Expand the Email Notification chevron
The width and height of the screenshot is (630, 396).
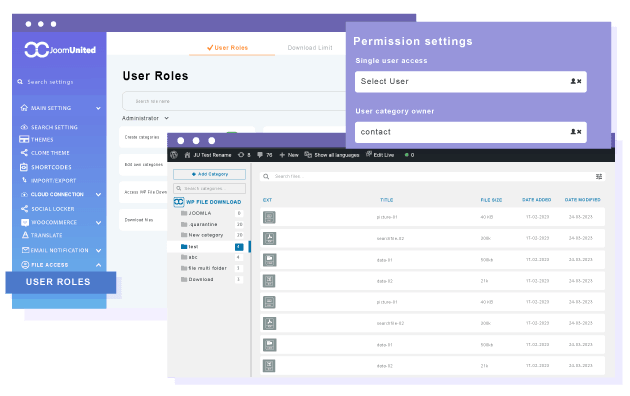[98, 250]
